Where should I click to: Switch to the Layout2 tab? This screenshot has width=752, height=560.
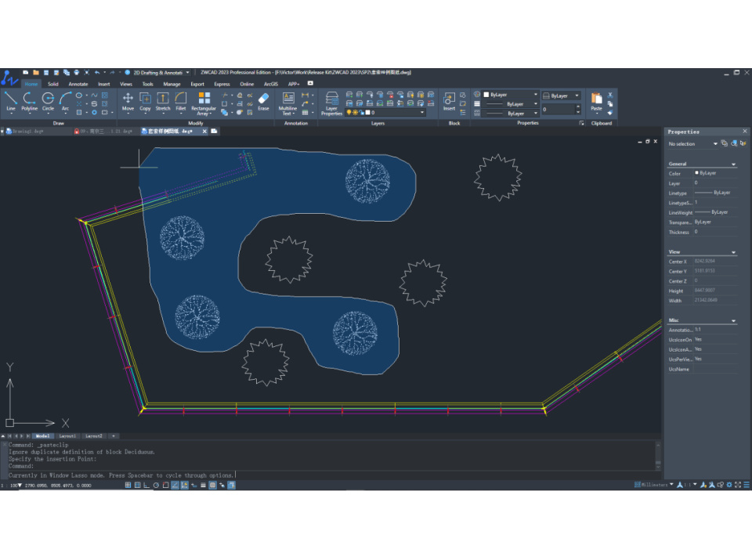(93, 436)
